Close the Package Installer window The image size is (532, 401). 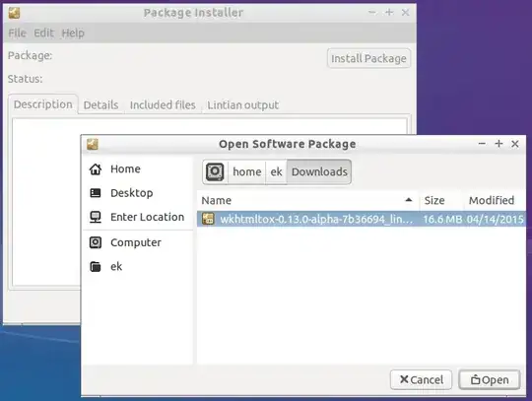(406, 13)
